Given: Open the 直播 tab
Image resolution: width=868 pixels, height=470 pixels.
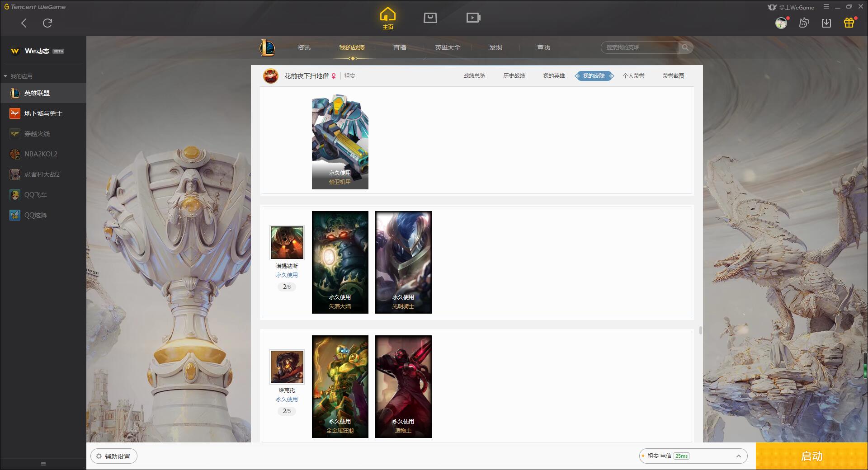Looking at the screenshot, I should [400, 47].
